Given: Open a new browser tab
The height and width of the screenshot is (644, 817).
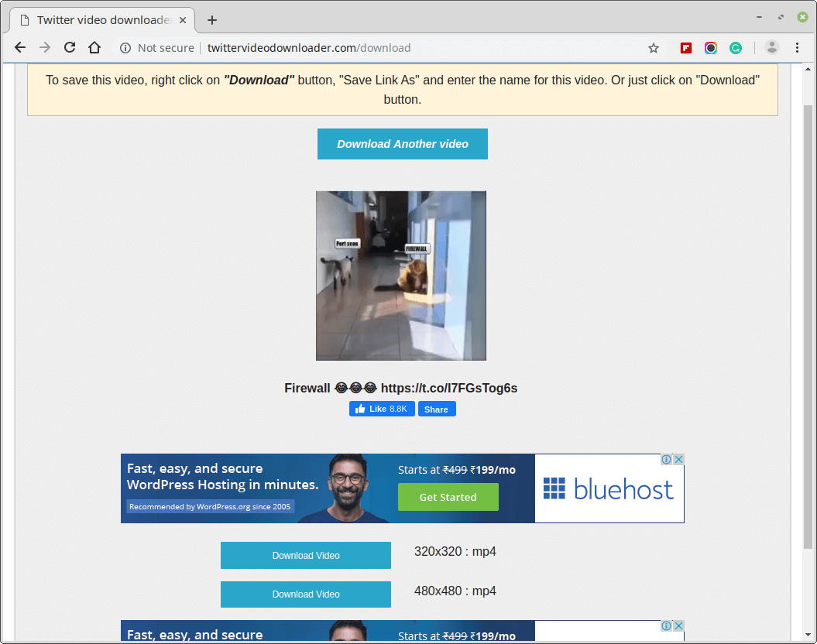Looking at the screenshot, I should (x=211, y=19).
